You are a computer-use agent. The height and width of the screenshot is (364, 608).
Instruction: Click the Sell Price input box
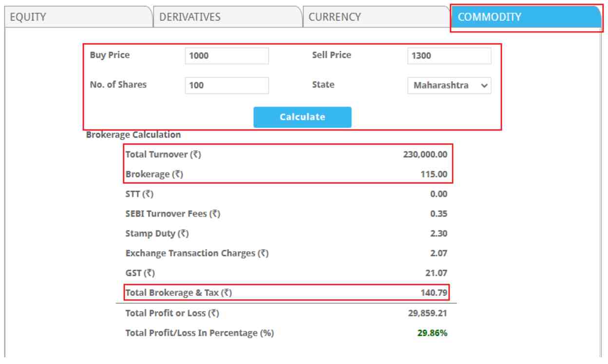coord(449,56)
